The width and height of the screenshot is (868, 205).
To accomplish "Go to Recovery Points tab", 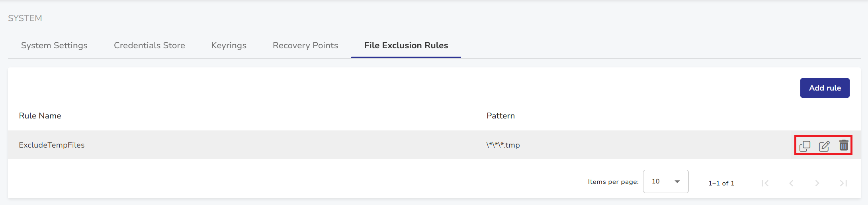I will [305, 45].
